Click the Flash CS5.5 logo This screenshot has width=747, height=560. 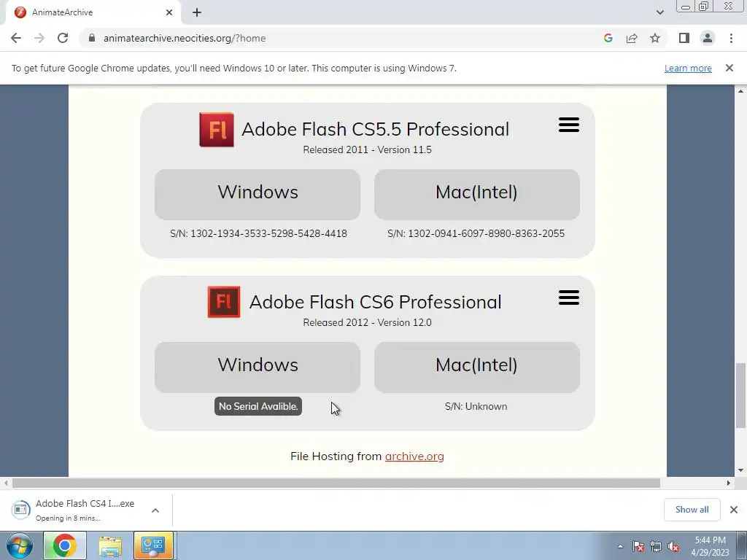tap(217, 130)
